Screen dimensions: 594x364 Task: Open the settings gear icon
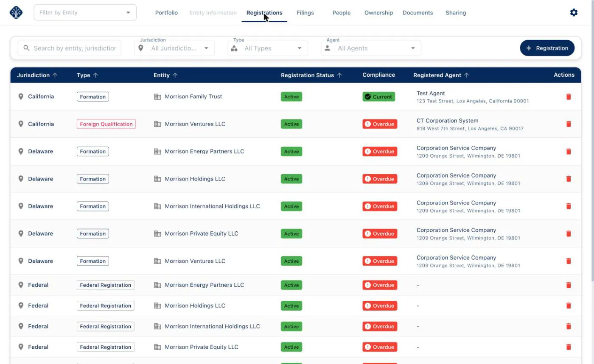point(574,13)
